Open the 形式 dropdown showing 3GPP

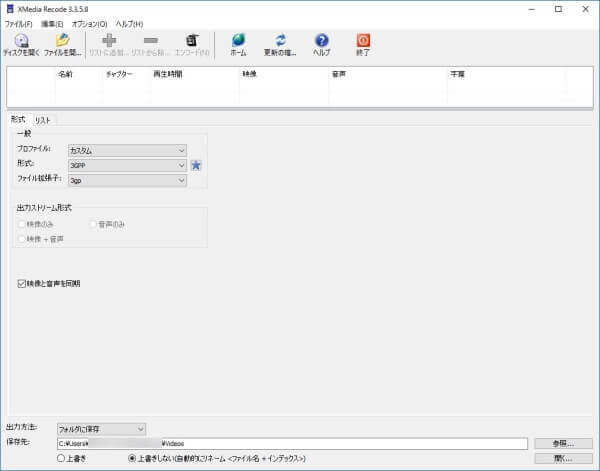pos(127,165)
